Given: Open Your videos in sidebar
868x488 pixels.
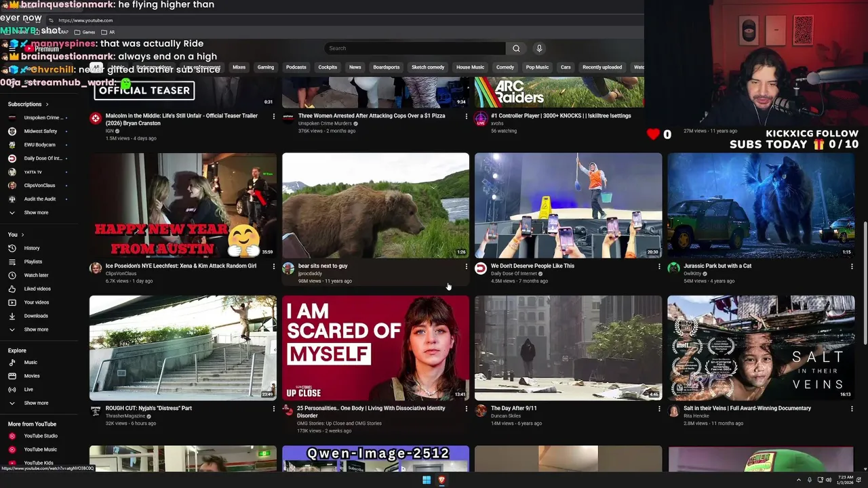Looking at the screenshot, I should click(x=37, y=302).
